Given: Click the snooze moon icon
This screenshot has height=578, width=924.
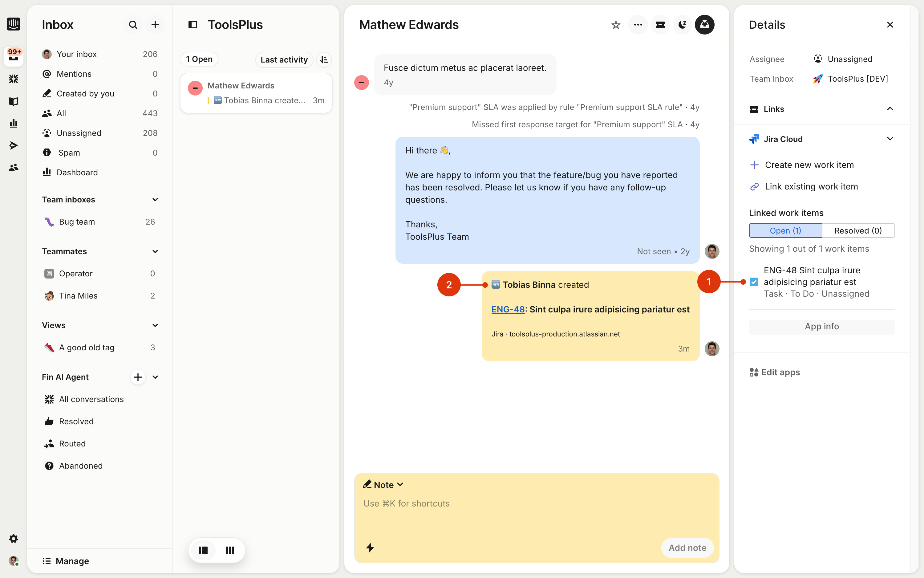Looking at the screenshot, I should click(x=682, y=25).
